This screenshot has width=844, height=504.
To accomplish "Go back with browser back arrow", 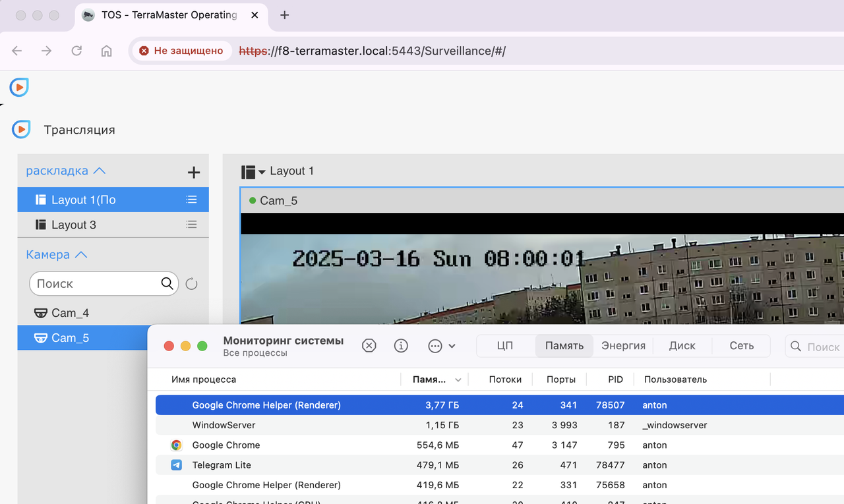I will (x=17, y=51).
